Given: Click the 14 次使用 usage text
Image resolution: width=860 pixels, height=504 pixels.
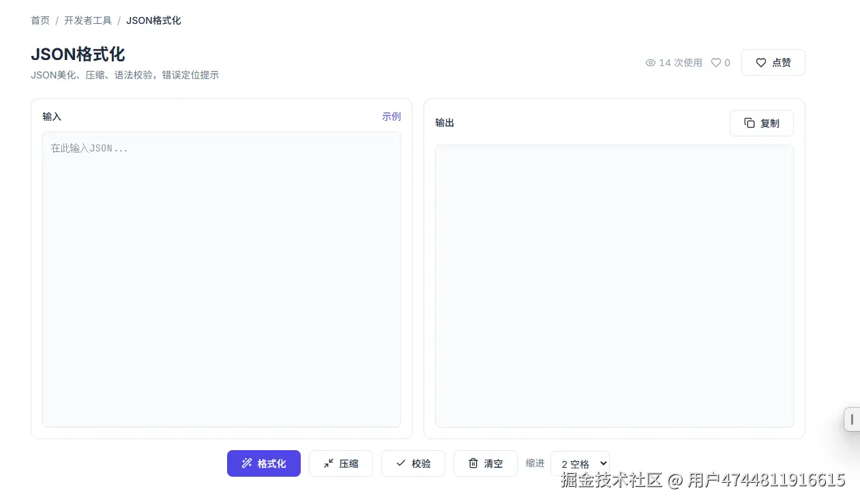Looking at the screenshot, I should pyautogui.click(x=681, y=63).
